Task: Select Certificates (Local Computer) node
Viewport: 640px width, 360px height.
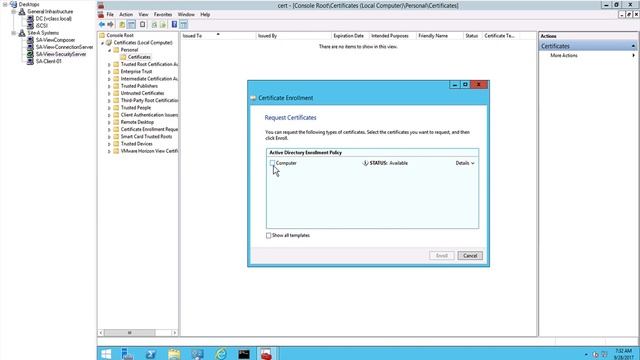Action: pos(143,42)
